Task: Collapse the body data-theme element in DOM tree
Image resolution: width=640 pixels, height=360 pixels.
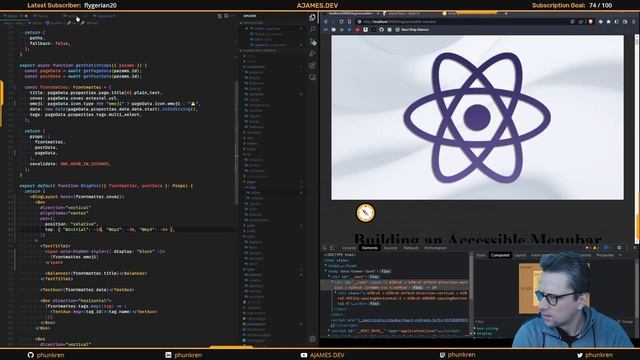Action: point(326,271)
